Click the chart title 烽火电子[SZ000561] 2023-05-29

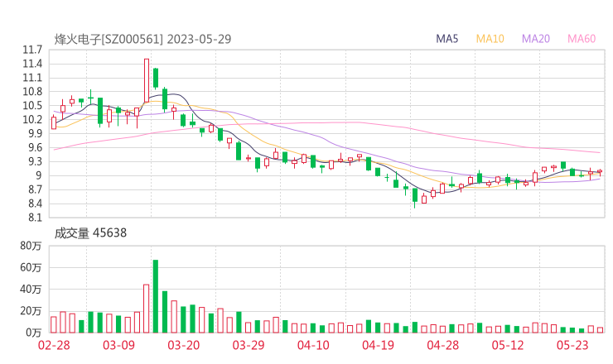(142, 40)
